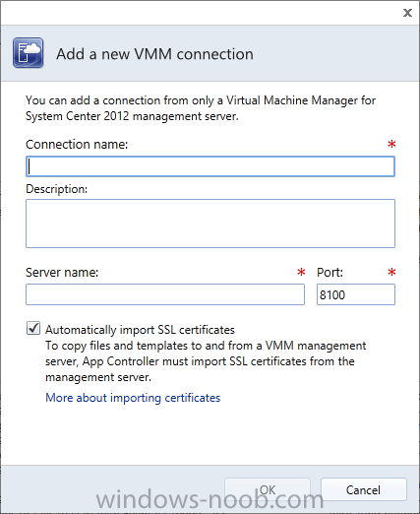Viewport: 420px width, 514px height.
Task: Click inside the Description text box
Action: [x=210, y=224]
